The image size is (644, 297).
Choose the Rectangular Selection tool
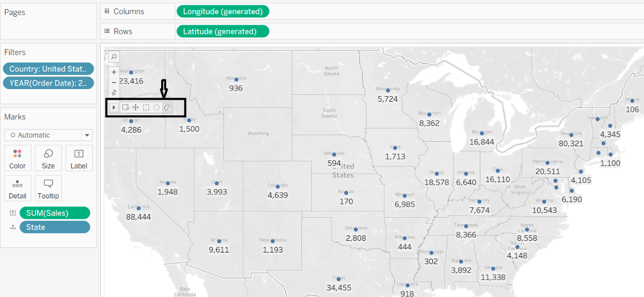(x=146, y=107)
